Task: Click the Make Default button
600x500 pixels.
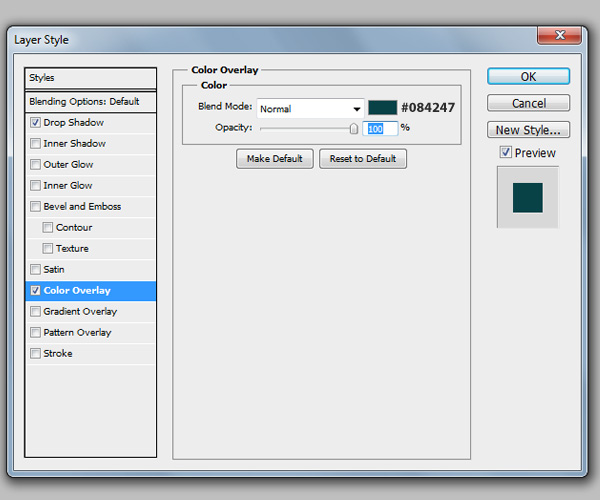Action: (275, 159)
